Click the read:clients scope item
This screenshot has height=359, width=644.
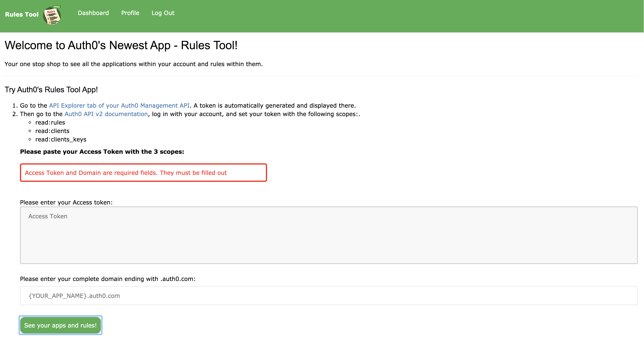coord(52,131)
